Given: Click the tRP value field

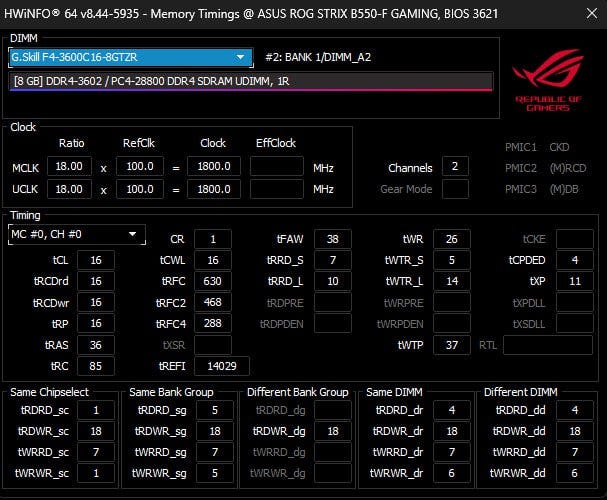Looking at the screenshot, I should [96, 324].
